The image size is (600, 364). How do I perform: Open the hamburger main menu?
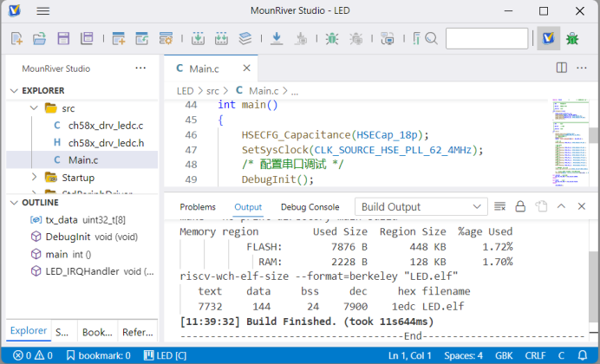42,11
